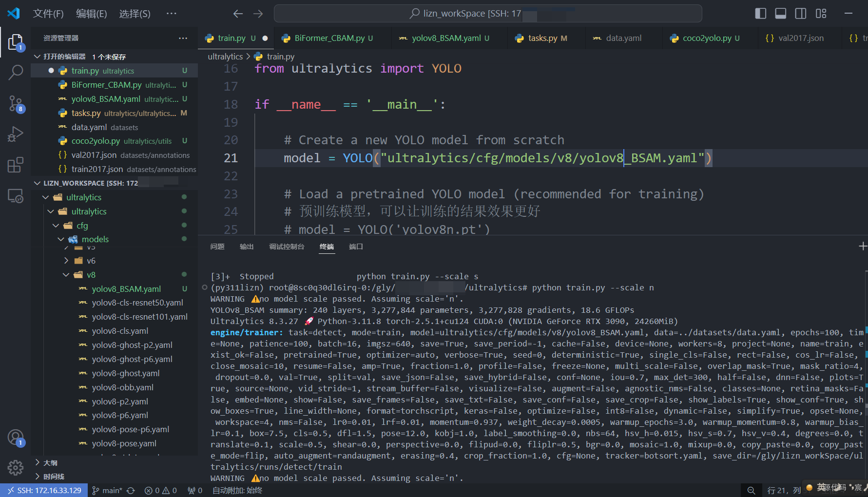868x497 pixels.
Task: Open the 编辑(E) menu
Action: (x=92, y=14)
